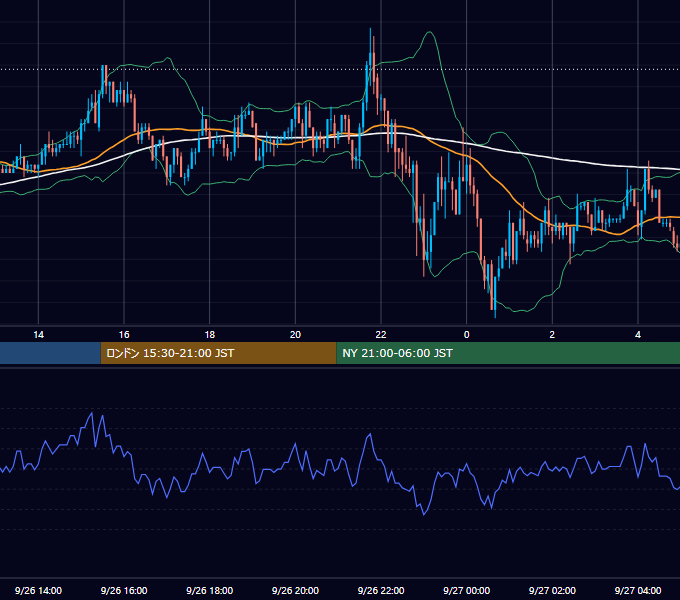Click the 20 hour axis label
This screenshot has height=600, width=680.
click(x=295, y=335)
